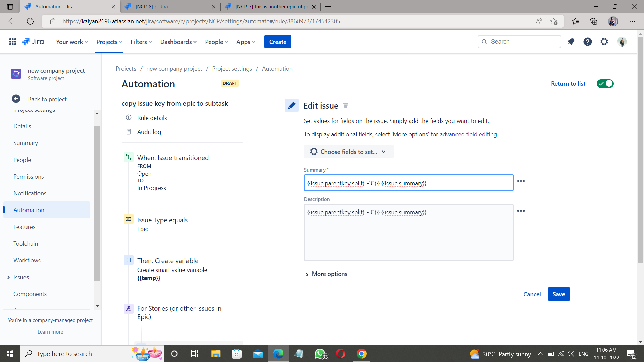This screenshot has width=644, height=362.
Task: Open the Choose fields to set dropdown
Action: click(x=348, y=152)
